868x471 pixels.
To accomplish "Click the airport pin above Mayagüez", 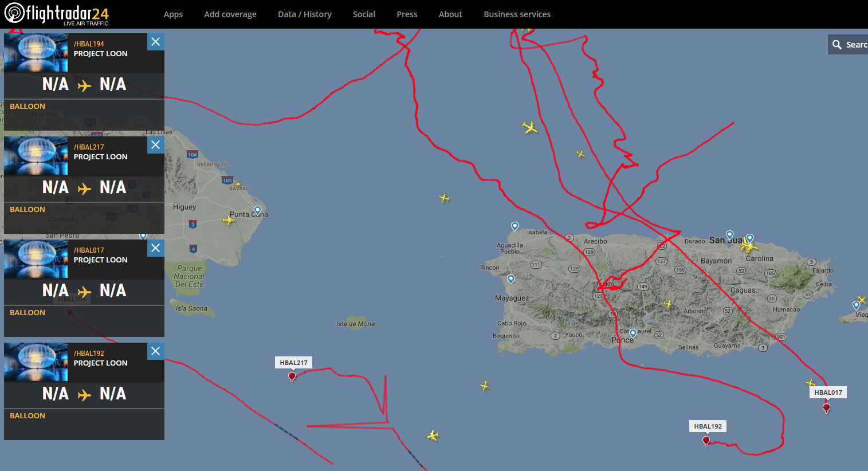I will click(511, 279).
